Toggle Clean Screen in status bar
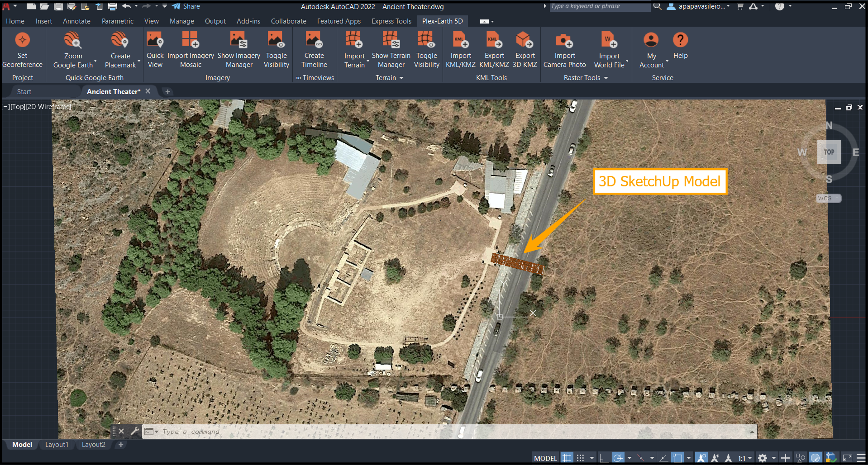Image resolution: width=868 pixels, height=465 pixels. (848, 458)
